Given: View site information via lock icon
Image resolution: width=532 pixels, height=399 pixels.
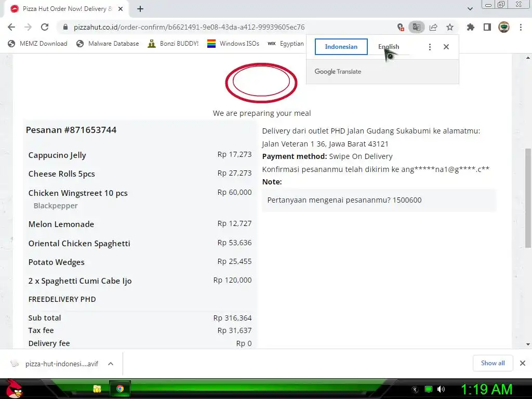Looking at the screenshot, I should point(65,27).
